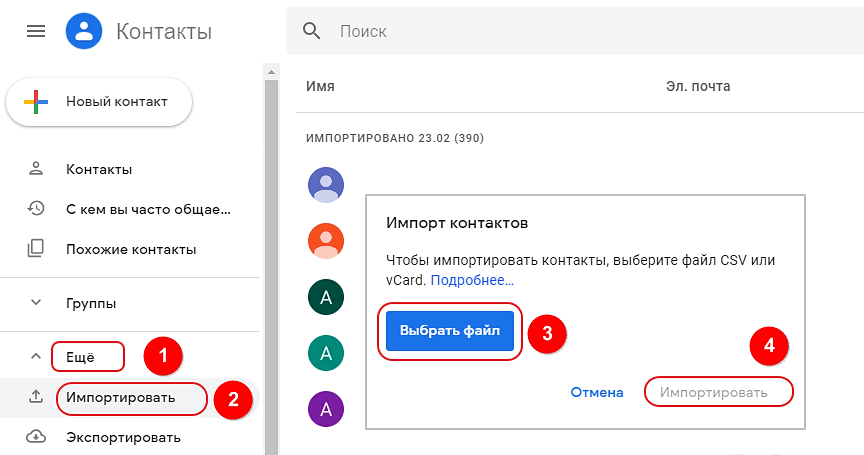Click the upload icon beside Импортировать

point(36,397)
